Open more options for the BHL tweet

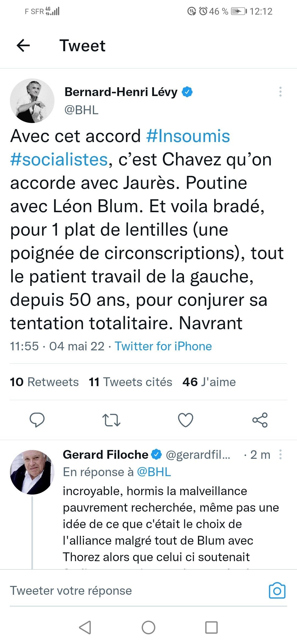pos(280,92)
